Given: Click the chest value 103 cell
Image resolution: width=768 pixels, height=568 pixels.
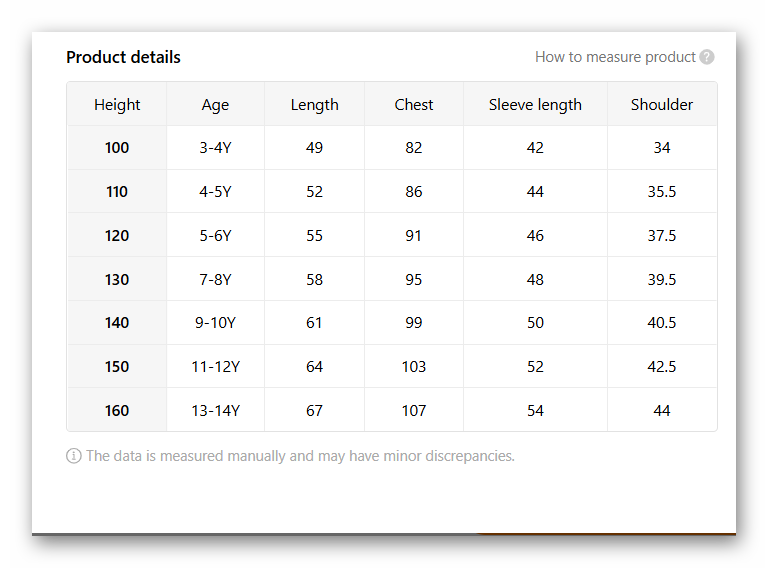Looking at the screenshot, I should 414,367.
